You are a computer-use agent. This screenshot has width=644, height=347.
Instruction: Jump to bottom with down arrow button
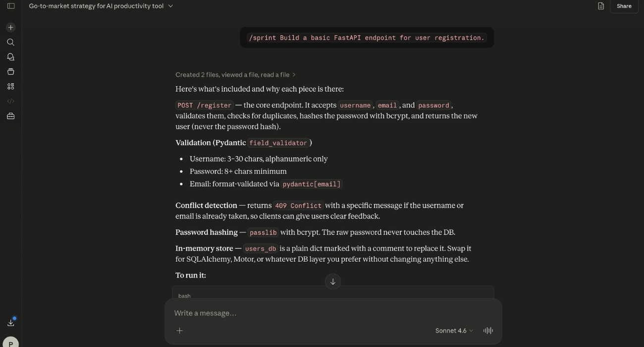click(333, 282)
